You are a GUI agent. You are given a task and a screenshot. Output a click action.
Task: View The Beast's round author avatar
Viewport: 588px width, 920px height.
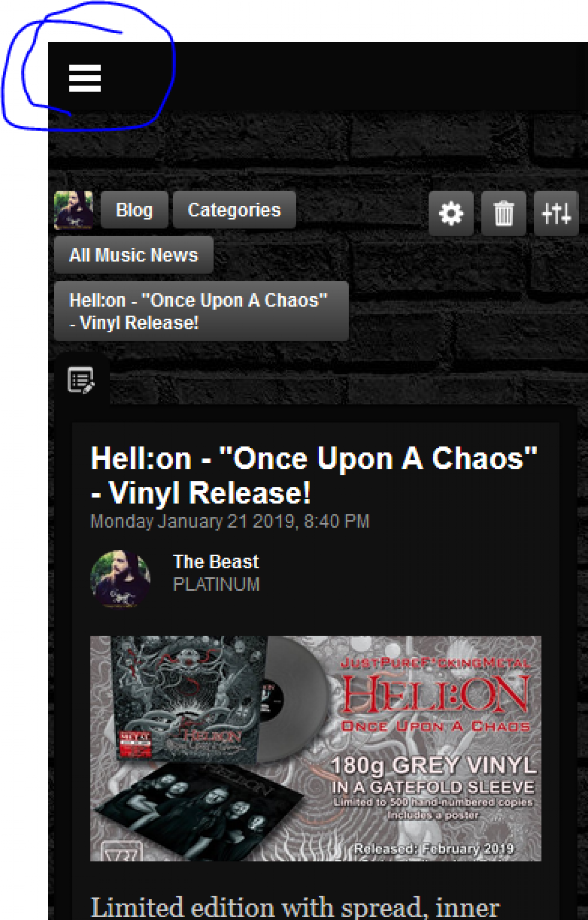pyautogui.click(x=120, y=579)
